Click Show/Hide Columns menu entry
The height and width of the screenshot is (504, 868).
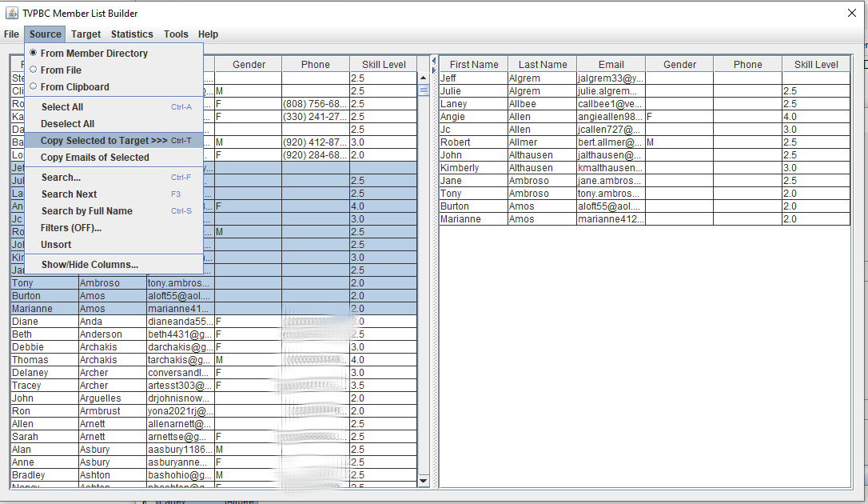pos(90,265)
